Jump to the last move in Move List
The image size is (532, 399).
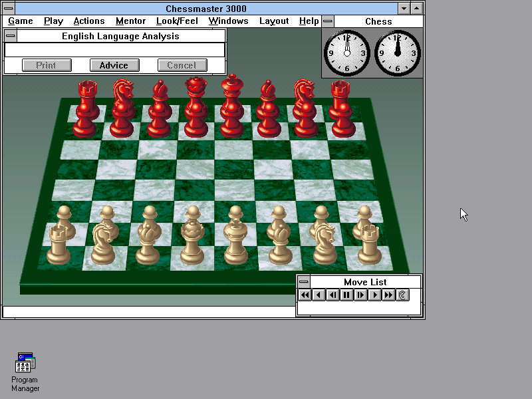pos(388,295)
